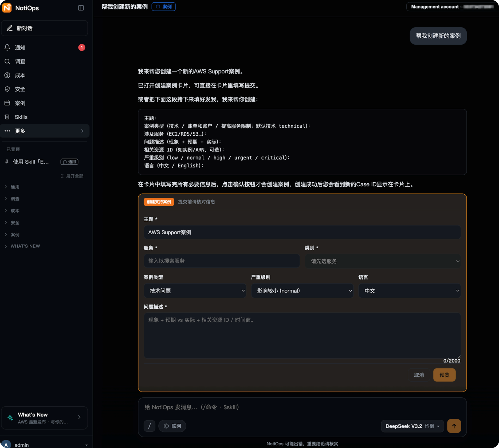This screenshot has height=448, width=499.
Task: Toggle 联网 web access
Action: (172, 426)
